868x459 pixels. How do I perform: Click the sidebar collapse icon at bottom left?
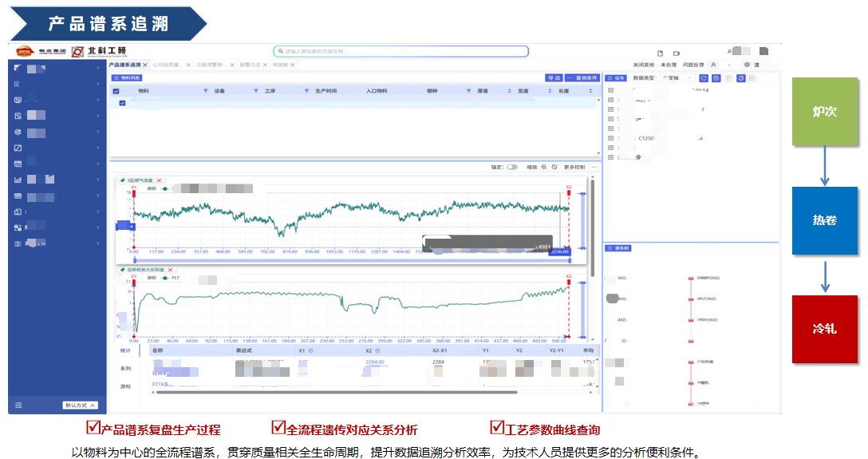tap(18, 405)
